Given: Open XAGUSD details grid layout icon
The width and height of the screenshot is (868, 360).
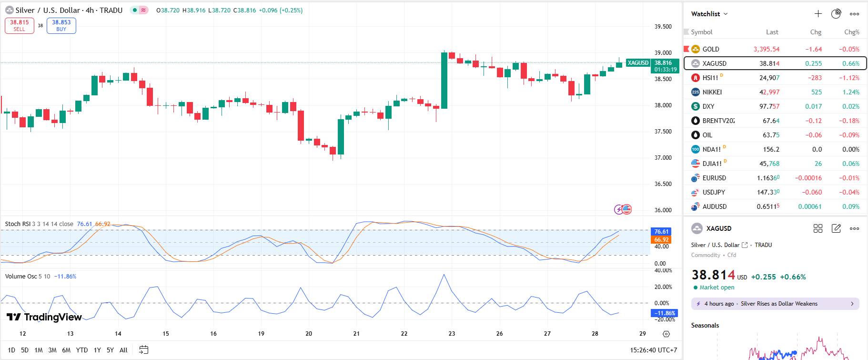Looking at the screenshot, I should pyautogui.click(x=818, y=228).
